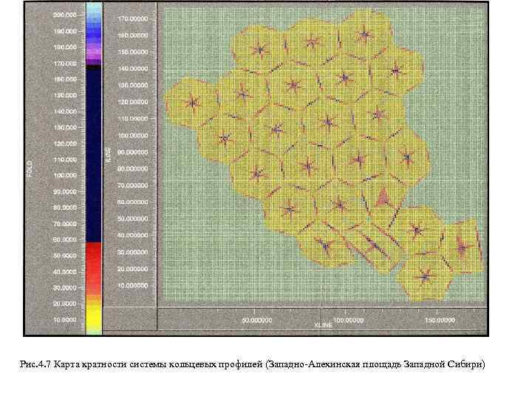This screenshot has width=532, height=399.
Task: Select the FOLD scale value 70.0000
Action: [65, 224]
